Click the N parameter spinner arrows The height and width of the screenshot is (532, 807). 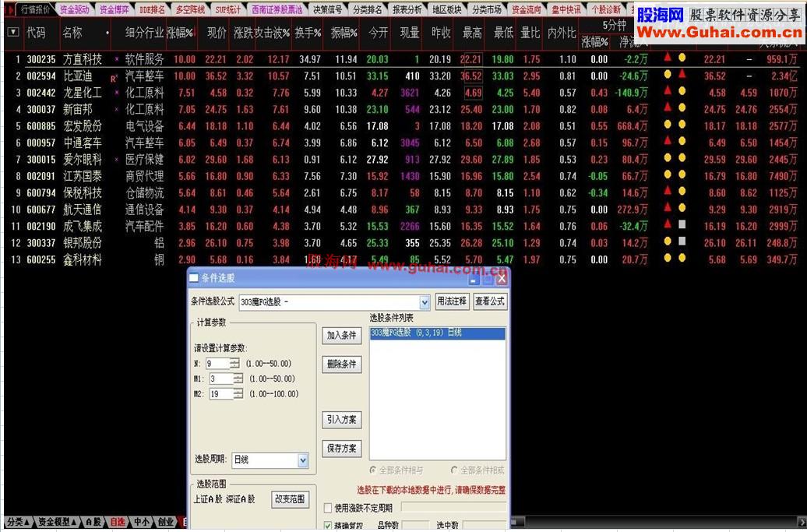click(x=234, y=363)
